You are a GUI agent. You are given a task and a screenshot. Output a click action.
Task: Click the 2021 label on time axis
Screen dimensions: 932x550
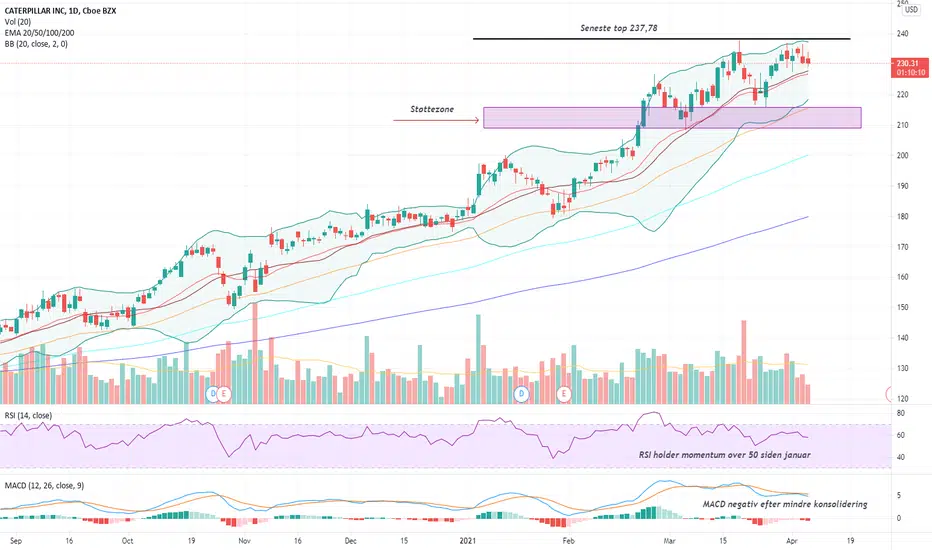[468, 541]
